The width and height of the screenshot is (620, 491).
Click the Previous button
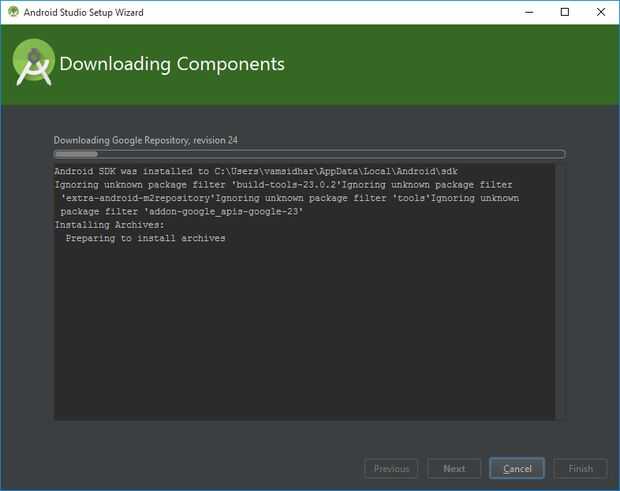[x=391, y=468]
